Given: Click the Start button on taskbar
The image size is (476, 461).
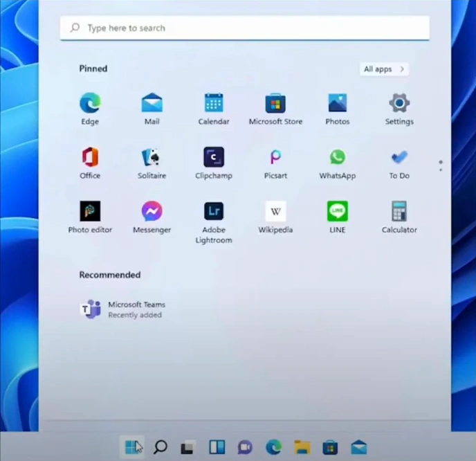Looking at the screenshot, I should pyautogui.click(x=131, y=447).
